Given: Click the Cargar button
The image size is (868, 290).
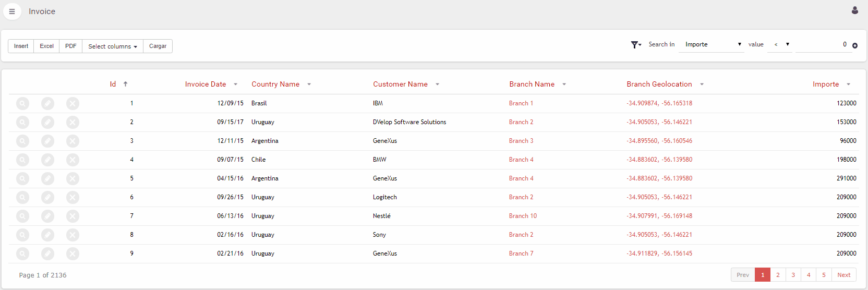Looking at the screenshot, I should point(158,46).
